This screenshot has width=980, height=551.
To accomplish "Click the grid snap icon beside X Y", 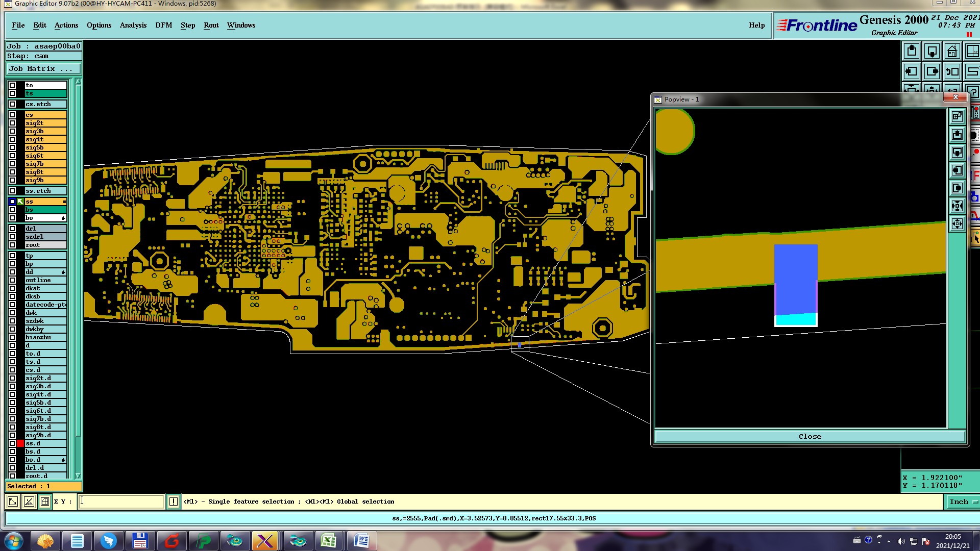I will coord(45,502).
